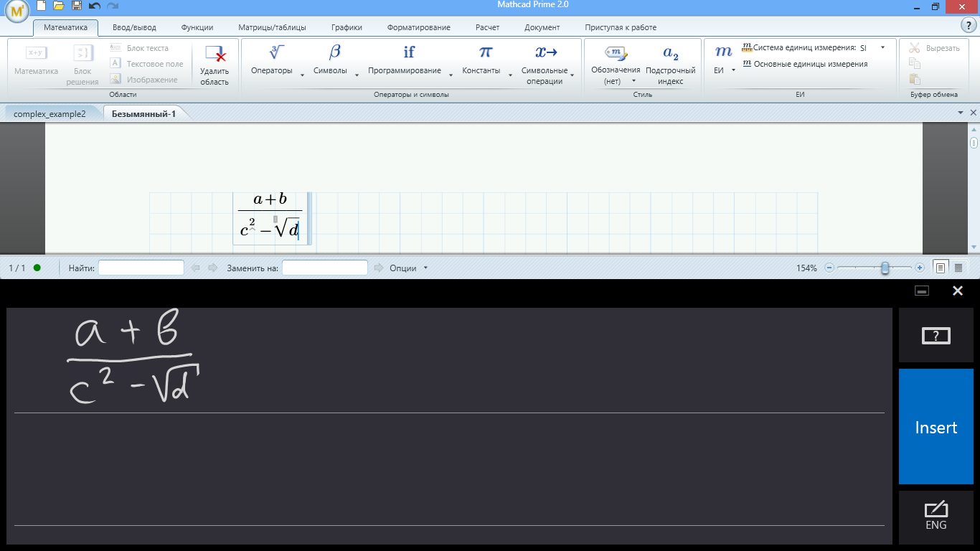This screenshot has height=551, width=980.
Task: Expand the Символьные операции dropdown arrow
Action: click(573, 75)
